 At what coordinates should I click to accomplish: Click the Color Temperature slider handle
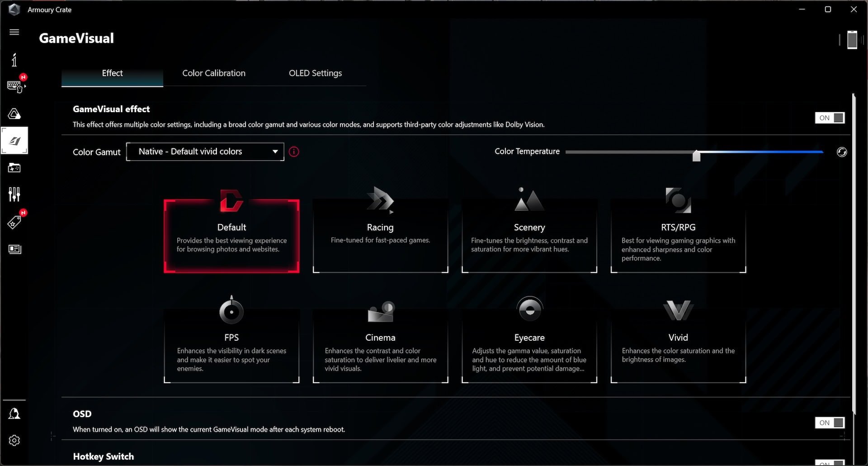(x=696, y=156)
